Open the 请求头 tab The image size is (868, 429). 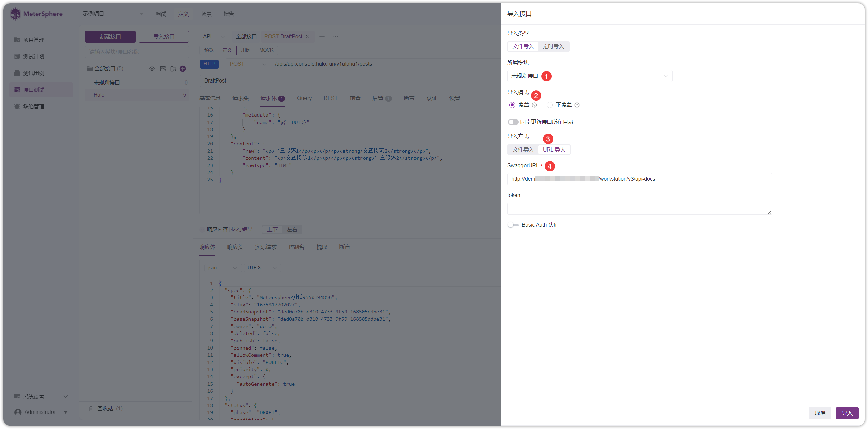coord(240,98)
